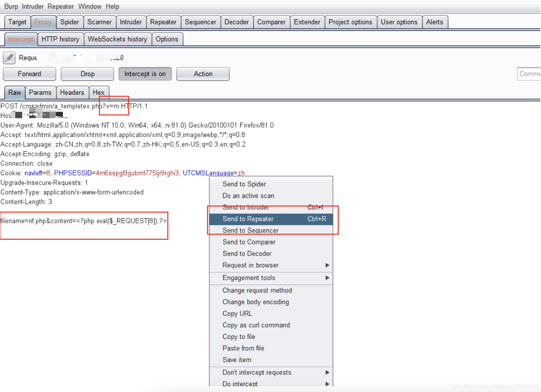Switch to the Alerts tab
The image size is (541, 392).
click(x=435, y=22)
